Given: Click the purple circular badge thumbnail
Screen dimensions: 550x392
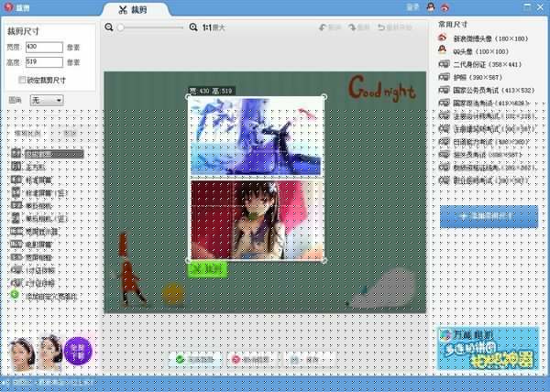Looking at the screenshot, I should (78, 351).
